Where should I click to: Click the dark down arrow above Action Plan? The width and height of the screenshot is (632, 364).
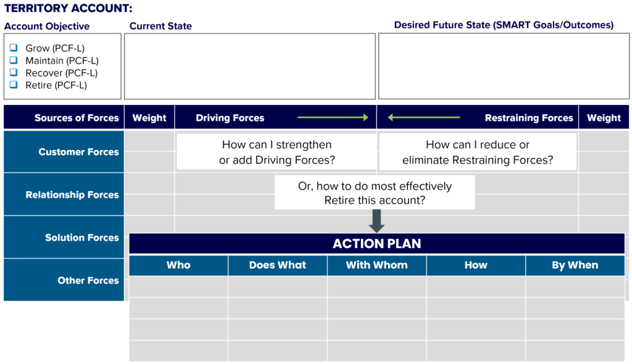[x=376, y=221]
